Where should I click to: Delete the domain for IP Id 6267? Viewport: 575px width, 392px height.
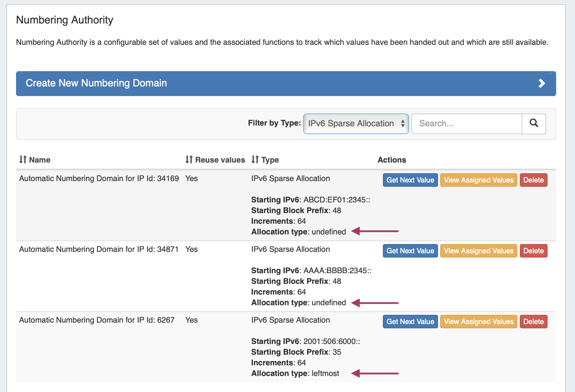[x=533, y=322]
